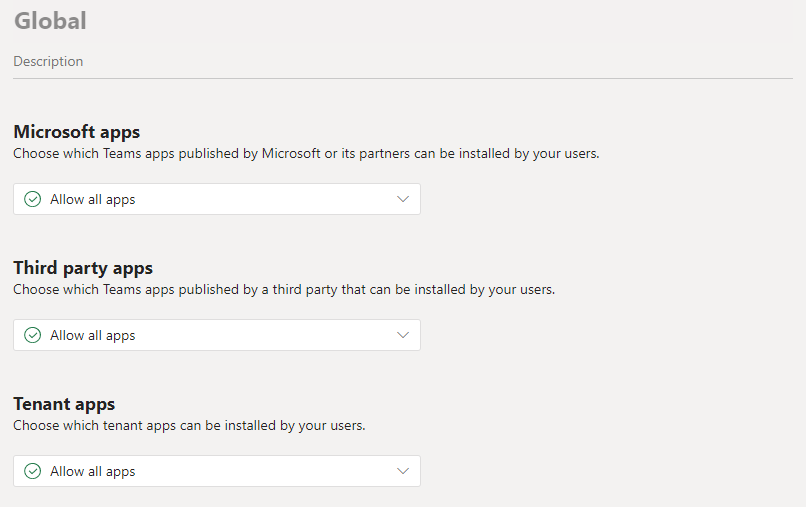
Task: Click text about apps published by Microsoft or partners
Action: coord(306,154)
